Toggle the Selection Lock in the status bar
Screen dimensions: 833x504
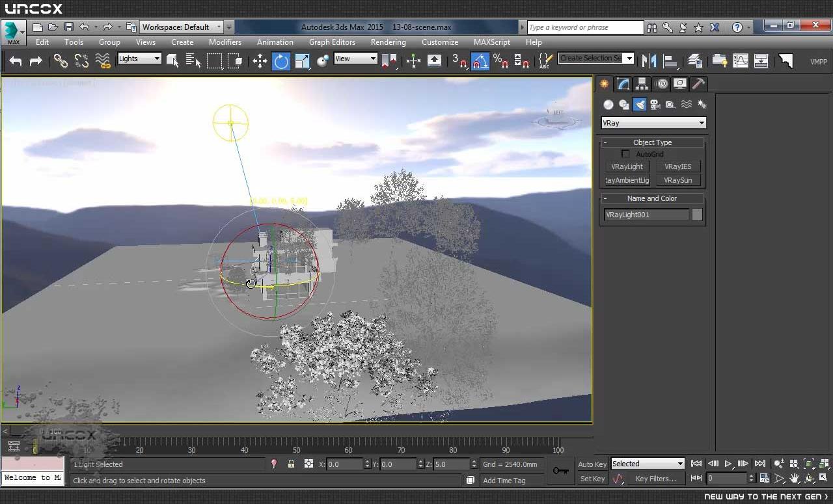coord(291,464)
